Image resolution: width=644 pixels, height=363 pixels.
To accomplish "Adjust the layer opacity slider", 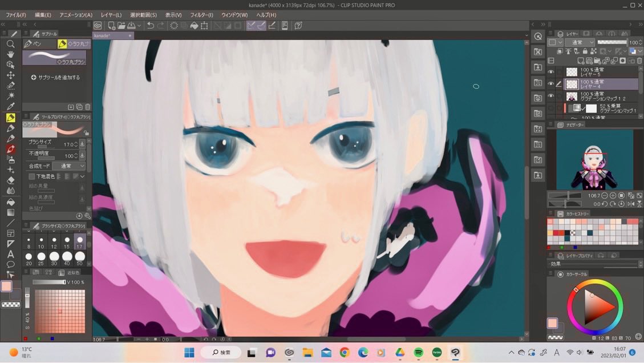I will 611,42.
